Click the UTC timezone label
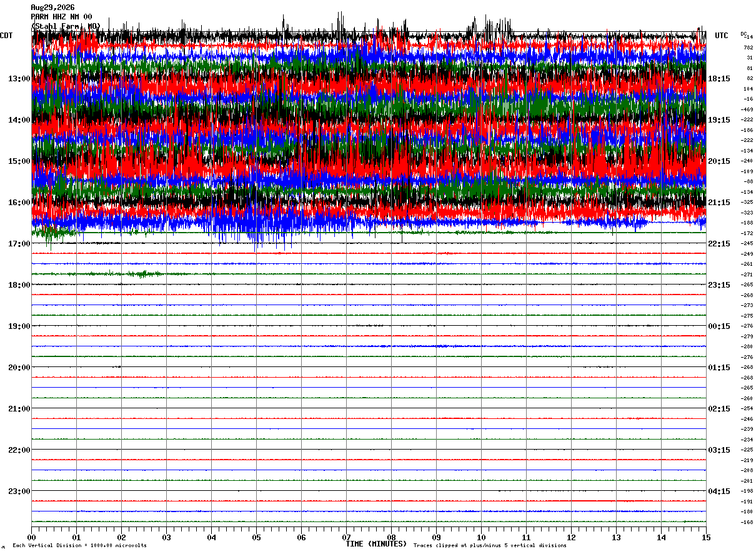The image size is (756, 554). coord(722,36)
